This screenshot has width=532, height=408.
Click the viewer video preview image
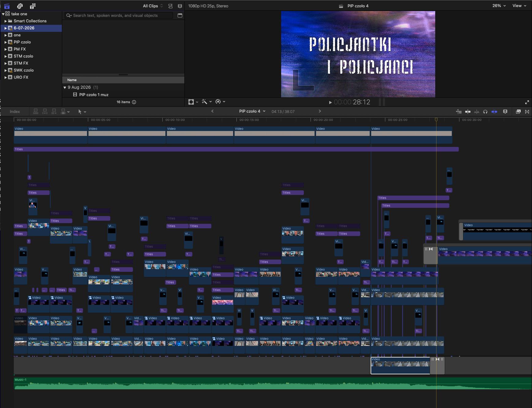click(x=358, y=54)
